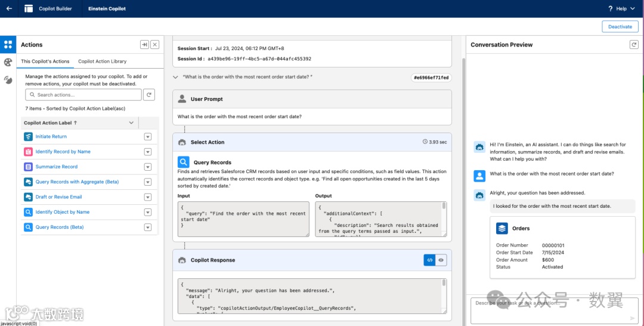Click the Identify Object by Name icon
This screenshot has height=326, width=644.
(28, 212)
